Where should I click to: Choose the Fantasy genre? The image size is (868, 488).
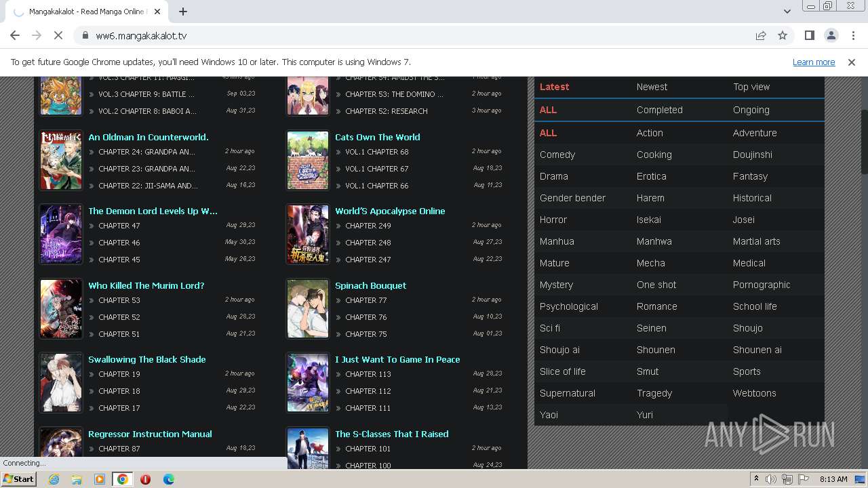pos(750,176)
